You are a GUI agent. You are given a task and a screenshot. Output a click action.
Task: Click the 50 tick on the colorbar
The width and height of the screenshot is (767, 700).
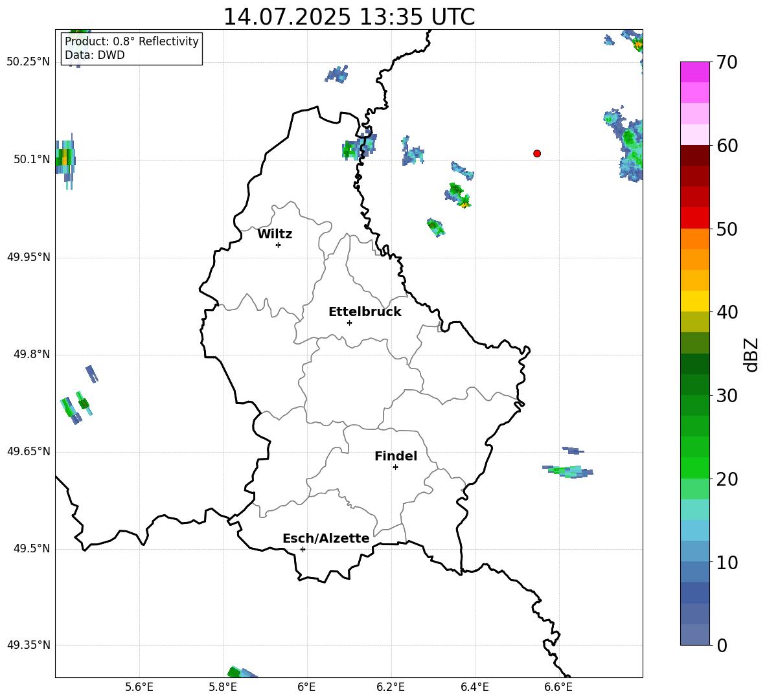726,229
